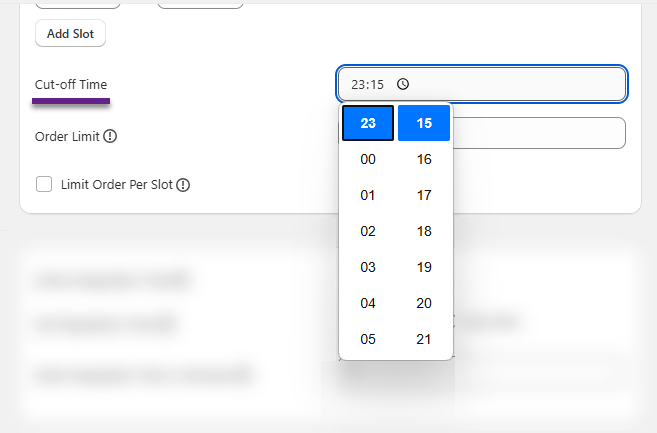This screenshot has height=433, width=657.
Task: Click the Add Slot button
Action: [70, 33]
